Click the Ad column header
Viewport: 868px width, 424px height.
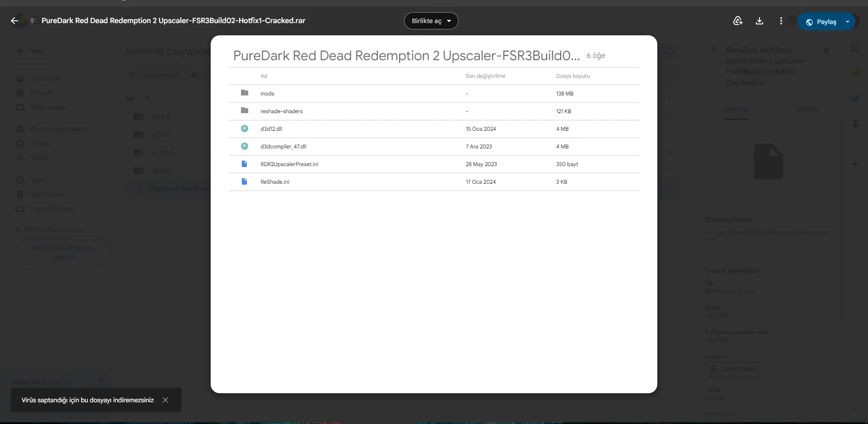(264, 76)
